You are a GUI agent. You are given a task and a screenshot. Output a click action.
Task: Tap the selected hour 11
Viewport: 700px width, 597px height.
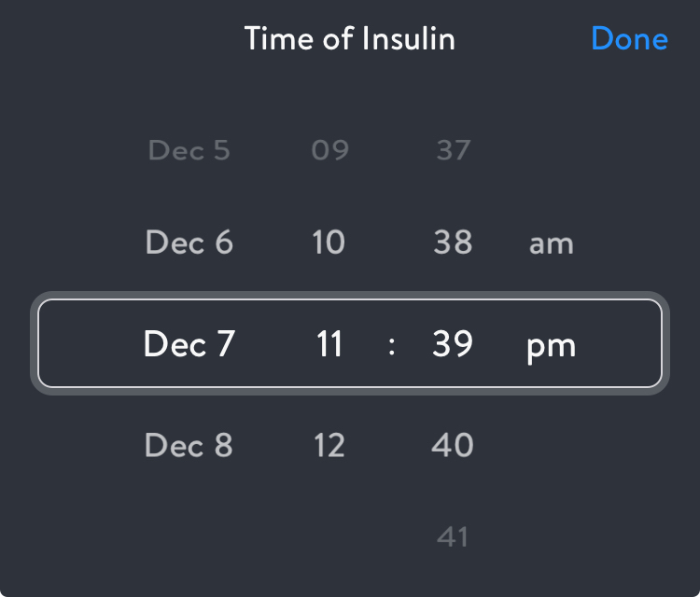329,345
